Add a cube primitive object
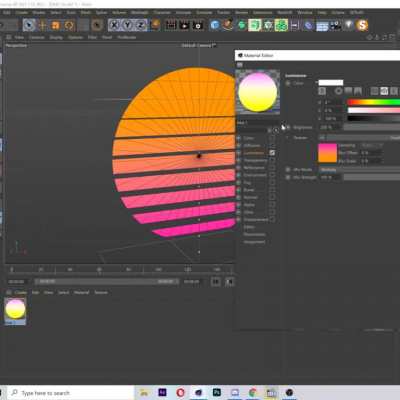 [x=215, y=25]
